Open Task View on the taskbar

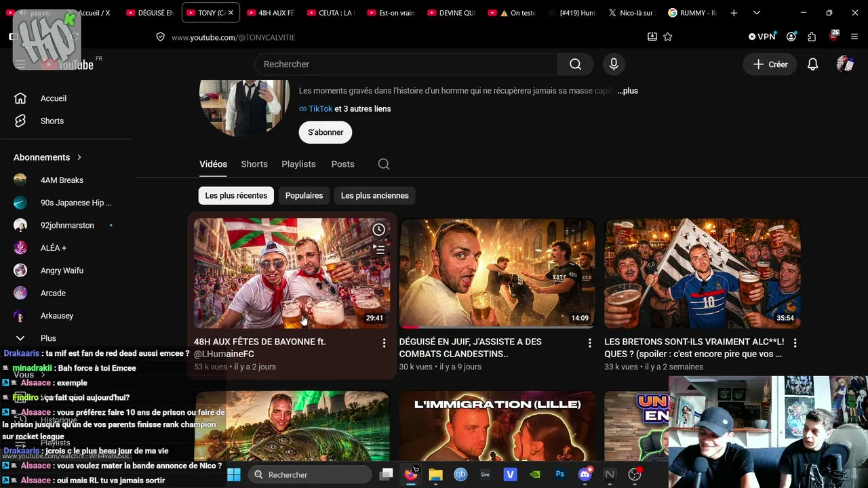tap(386, 474)
